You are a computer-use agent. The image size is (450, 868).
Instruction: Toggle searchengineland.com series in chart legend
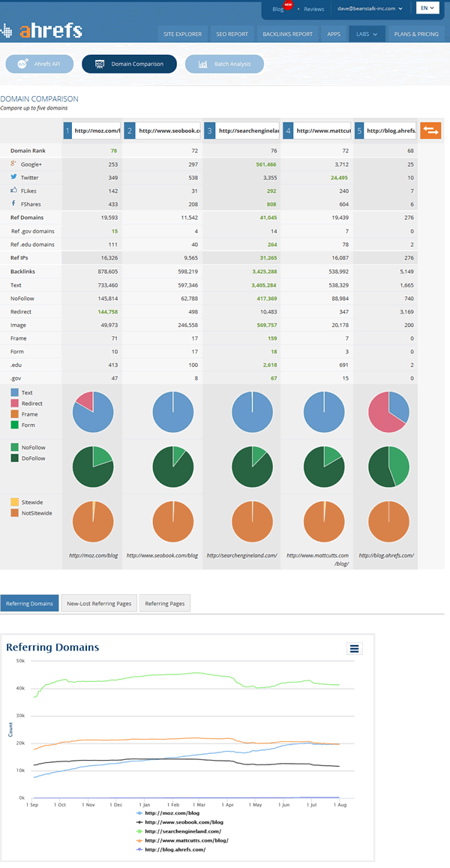(178, 831)
